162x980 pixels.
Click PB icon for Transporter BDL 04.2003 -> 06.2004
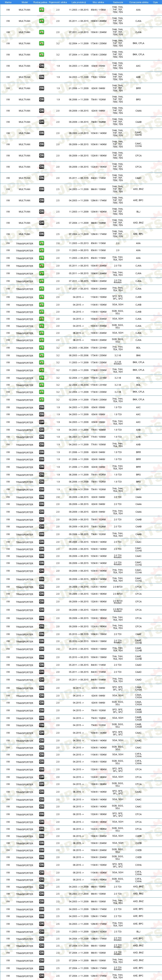[x=41, y=348]
